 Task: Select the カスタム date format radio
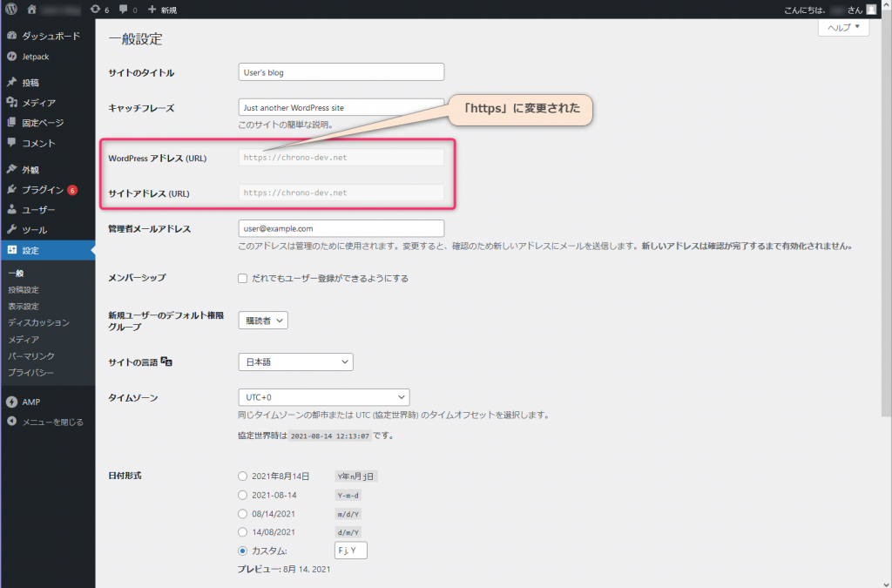[243, 551]
